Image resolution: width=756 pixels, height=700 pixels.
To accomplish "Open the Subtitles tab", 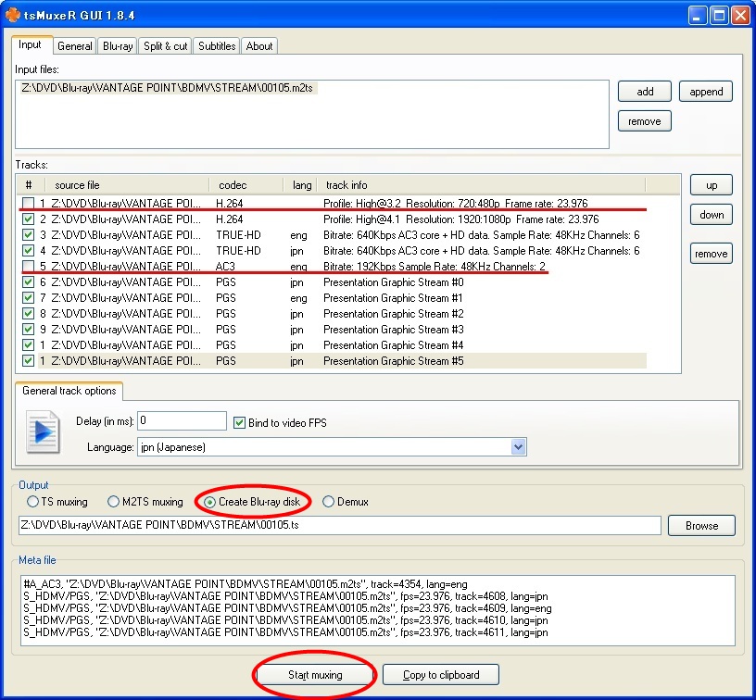I will 217,46.
